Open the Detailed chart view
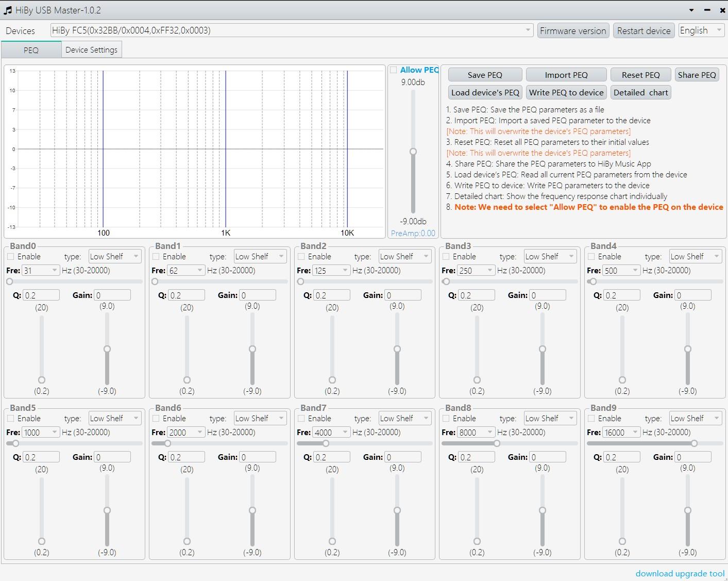 click(x=640, y=93)
